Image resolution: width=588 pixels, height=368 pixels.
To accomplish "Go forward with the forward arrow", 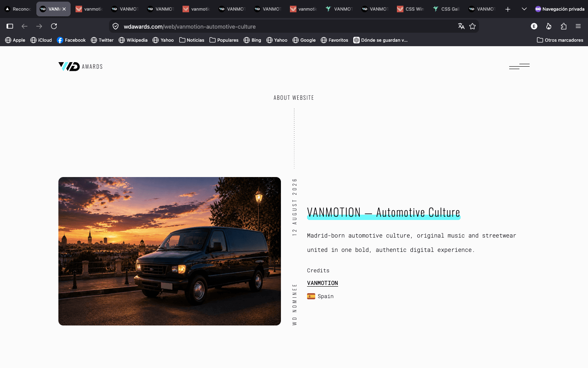I will tap(39, 26).
